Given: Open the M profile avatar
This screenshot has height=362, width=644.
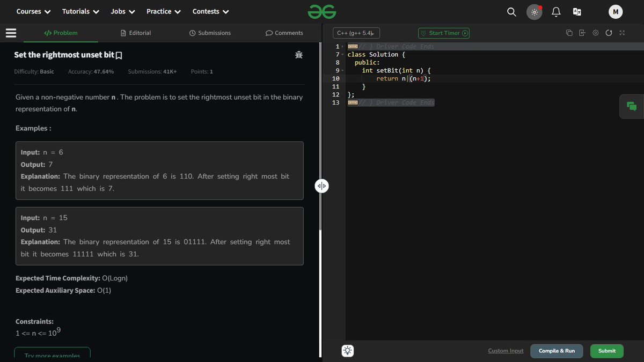Looking at the screenshot, I should tap(616, 12).
